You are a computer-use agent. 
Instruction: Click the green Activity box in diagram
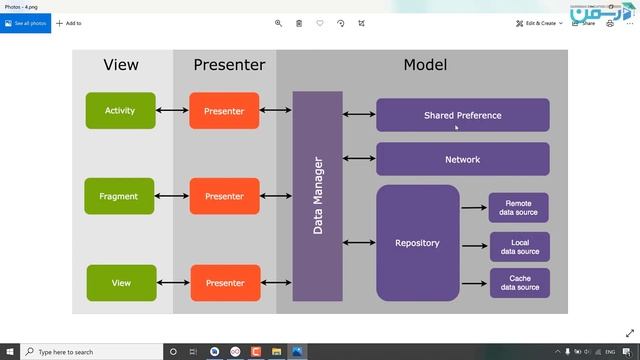coord(120,111)
